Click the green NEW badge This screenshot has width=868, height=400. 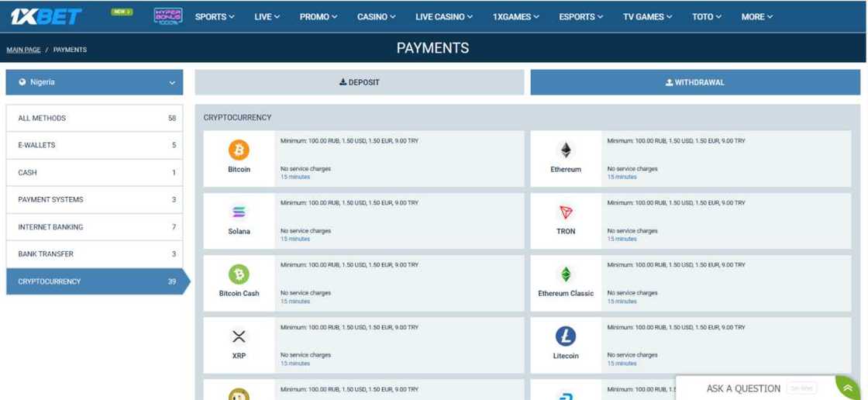point(122,12)
